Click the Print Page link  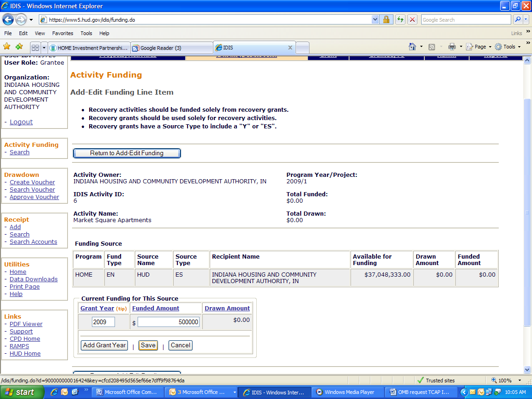point(24,287)
